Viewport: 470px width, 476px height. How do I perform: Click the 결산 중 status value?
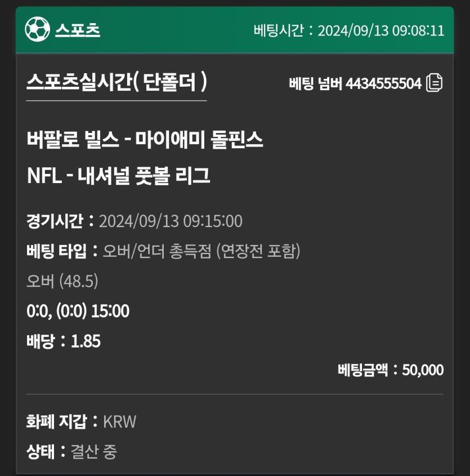pyautogui.click(x=93, y=451)
